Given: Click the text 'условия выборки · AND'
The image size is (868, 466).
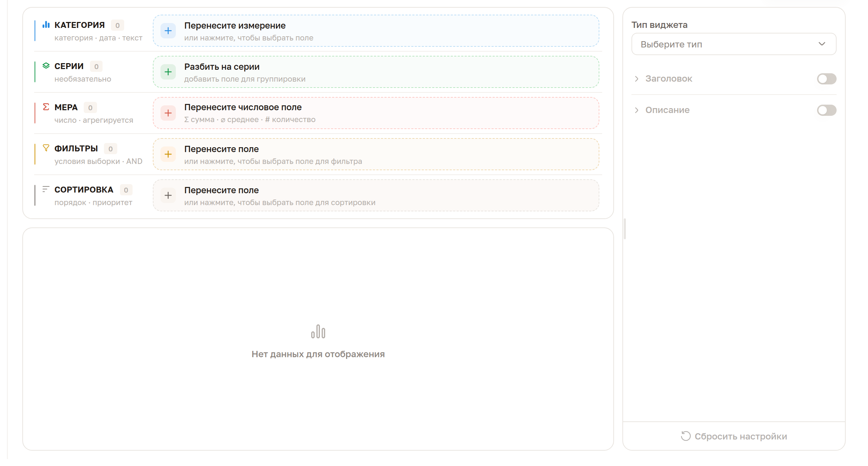Looking at the screenshot, I should coord(98,161).
